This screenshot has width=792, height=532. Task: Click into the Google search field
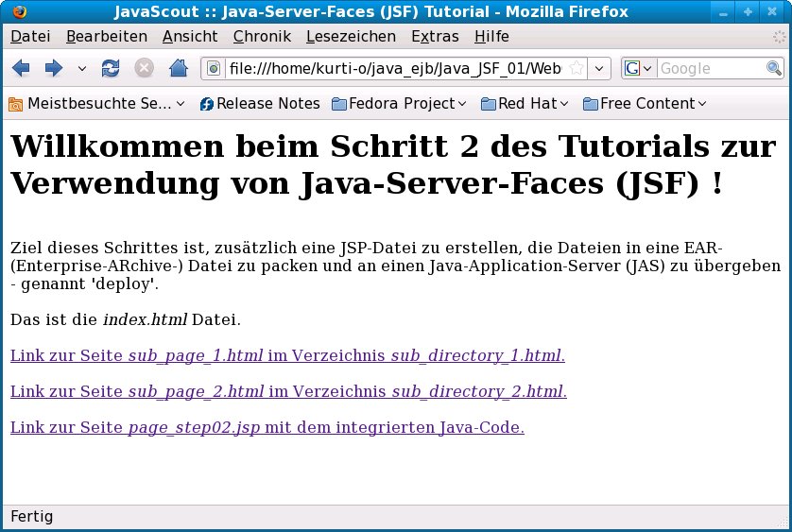point(710,68)
